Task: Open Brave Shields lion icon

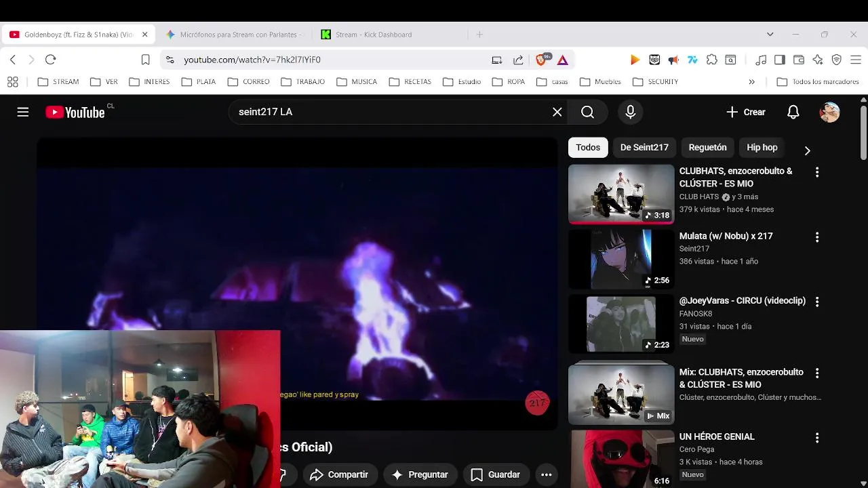Action: tap(542, 60)
